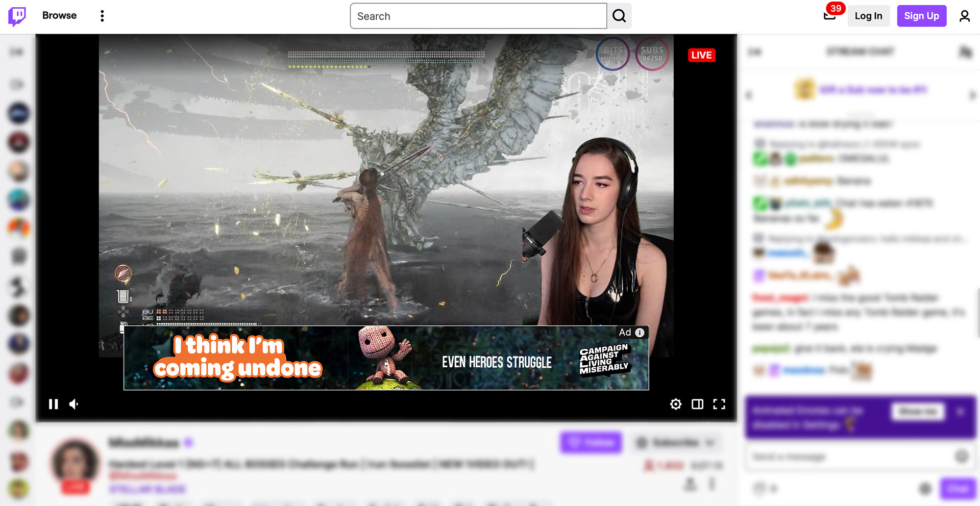Click the Follow button
This screenshot has height=506, width=980.
coord(591,442)
